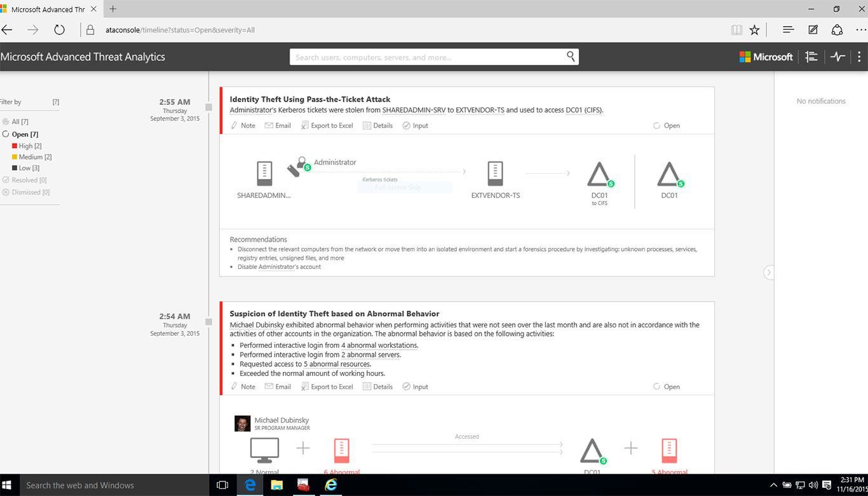Click the search magnifier icon
The height and width of the screenshot is (496, 868).
coord(571,57)
